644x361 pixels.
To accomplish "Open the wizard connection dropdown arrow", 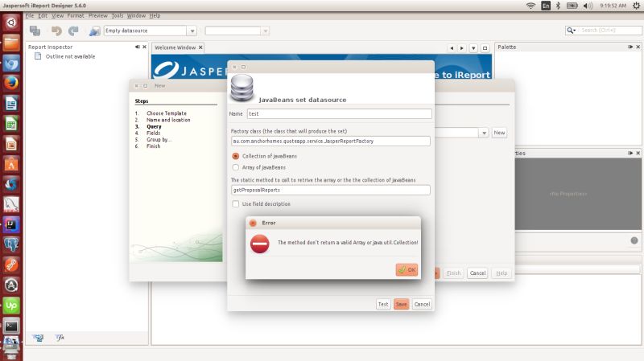I will [x=484, y=133].
